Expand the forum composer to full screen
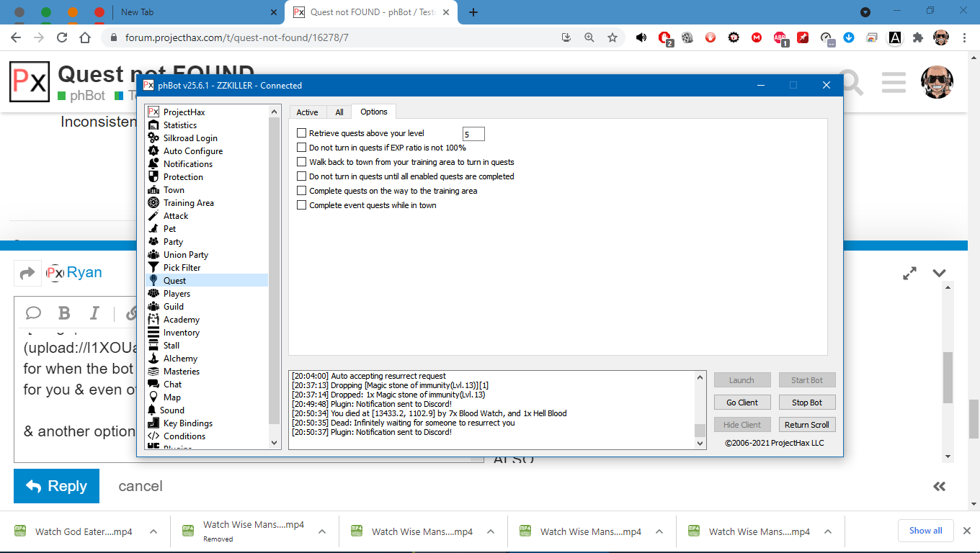Viewport: 980px width, 553px height. (910, 274)
